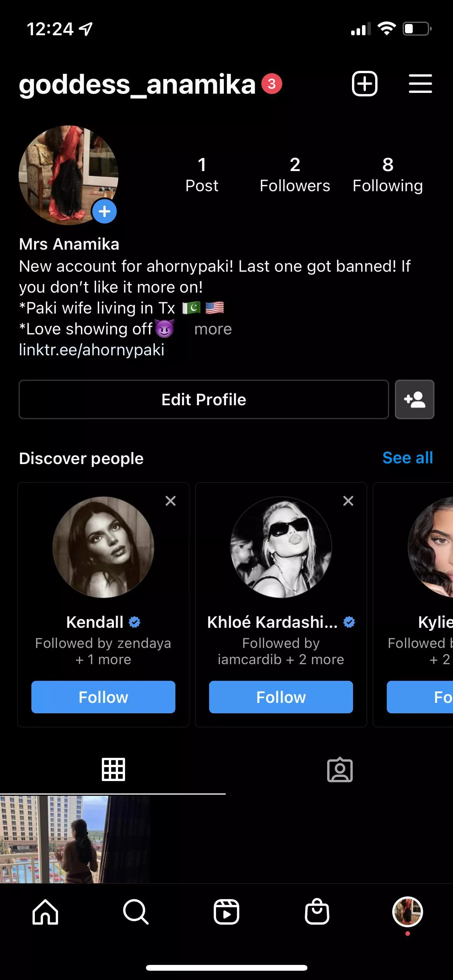Open the Search magnifier icon
Screen dimensions: 453x980
pyautogui.click(x=136, y=912)
